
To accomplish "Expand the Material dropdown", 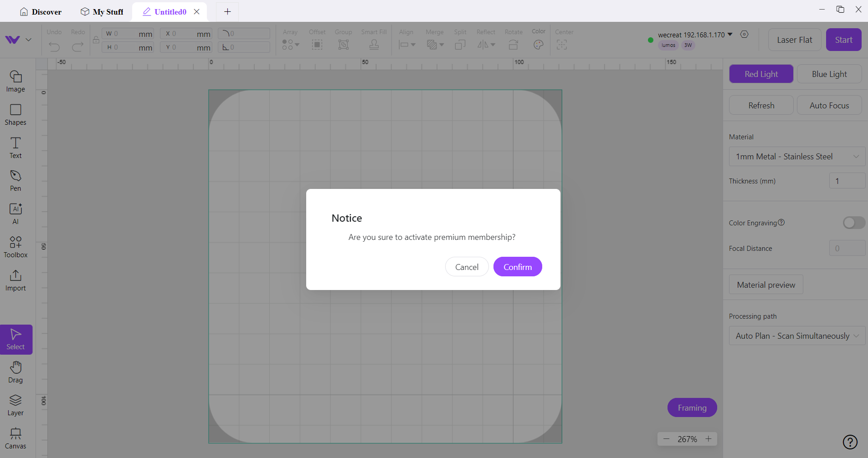I will pos(796,157).
